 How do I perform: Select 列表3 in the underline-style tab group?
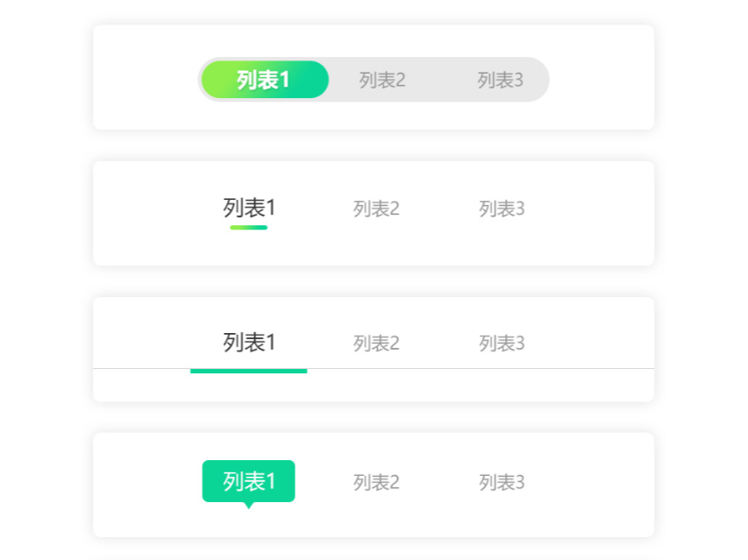coord(502,209)
